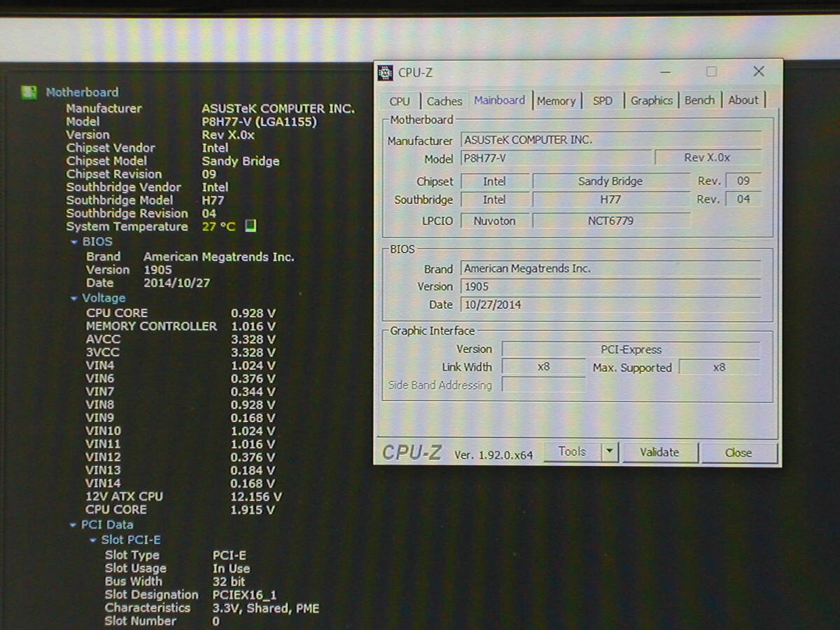Close CPU-Z with the X button
This screenshot has height=630, width=840.
[759, 71]
